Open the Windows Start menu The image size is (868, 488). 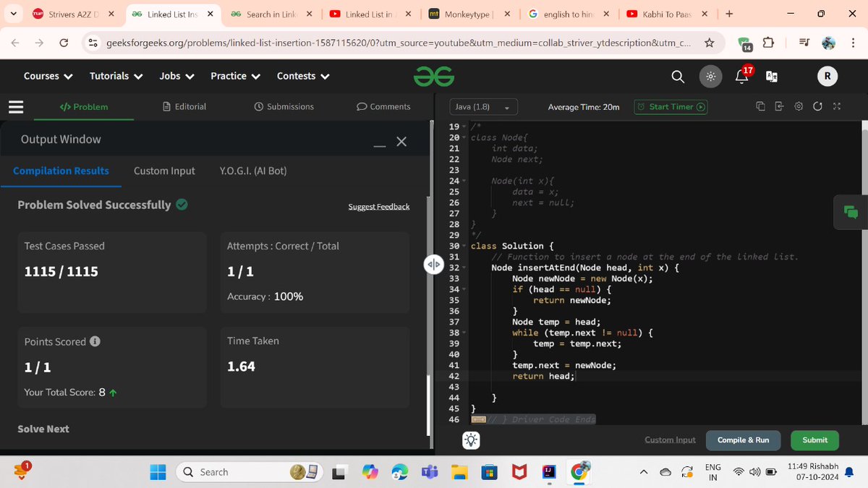(x=158, y=472)
